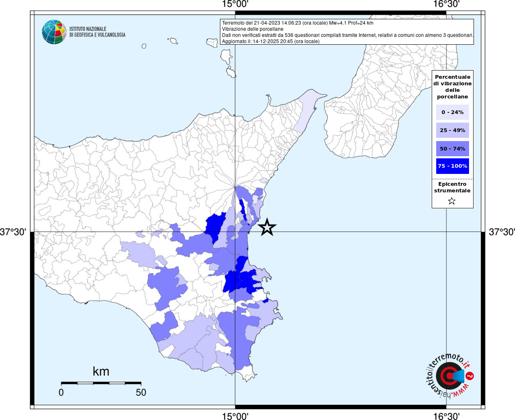This screenshot has width=515, height=420.
Task: Click the epicenter star on the map
Action: pyautogui.click(x=267, y=227)
